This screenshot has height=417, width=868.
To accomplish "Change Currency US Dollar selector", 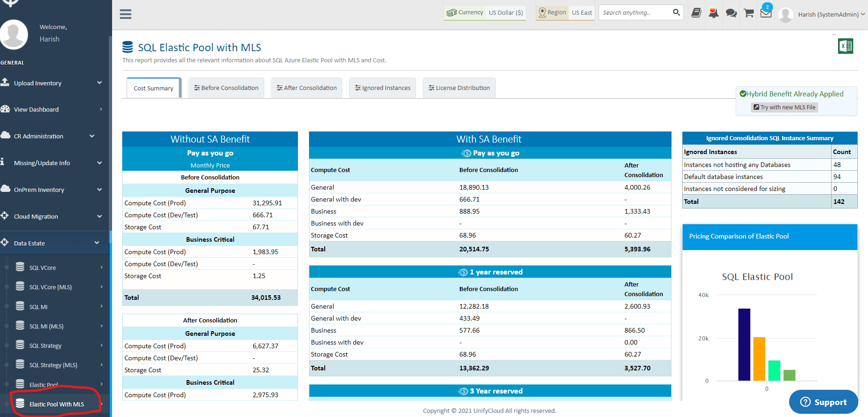I will pos(485,12).
